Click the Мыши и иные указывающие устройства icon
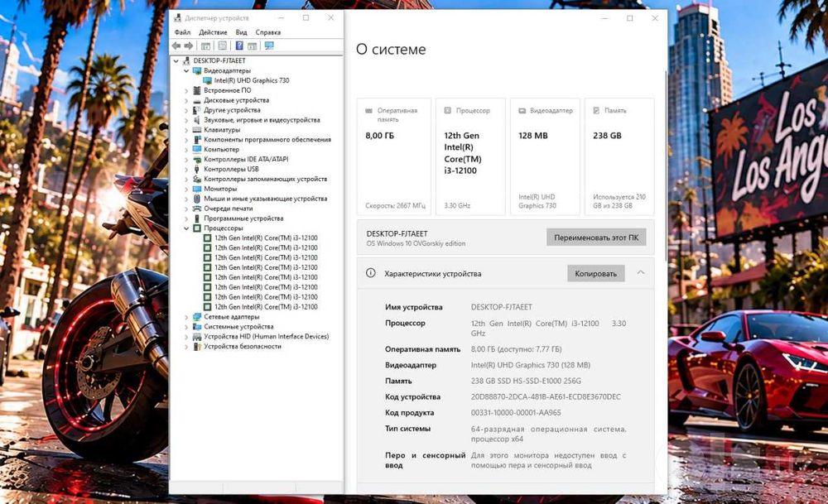828x504 pixels. click(197, 199)
